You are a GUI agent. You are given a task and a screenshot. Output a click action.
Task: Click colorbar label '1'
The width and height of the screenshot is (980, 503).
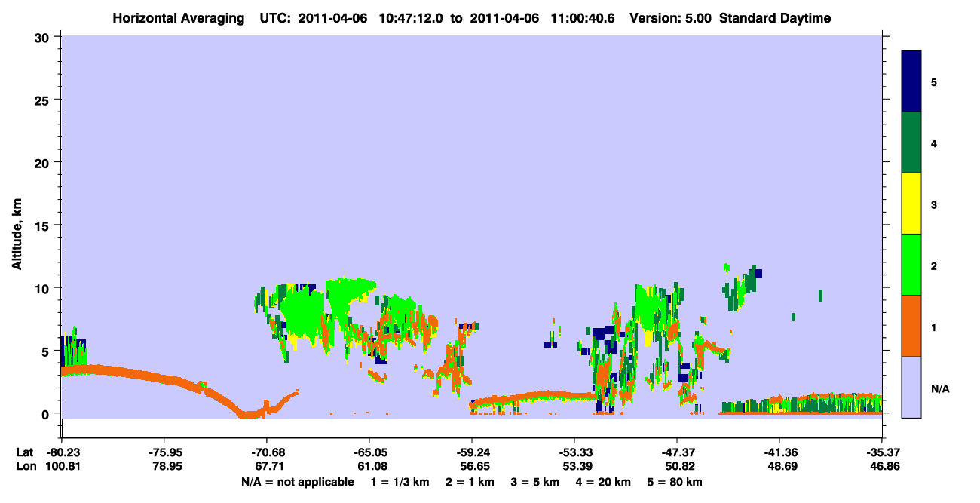934,327
